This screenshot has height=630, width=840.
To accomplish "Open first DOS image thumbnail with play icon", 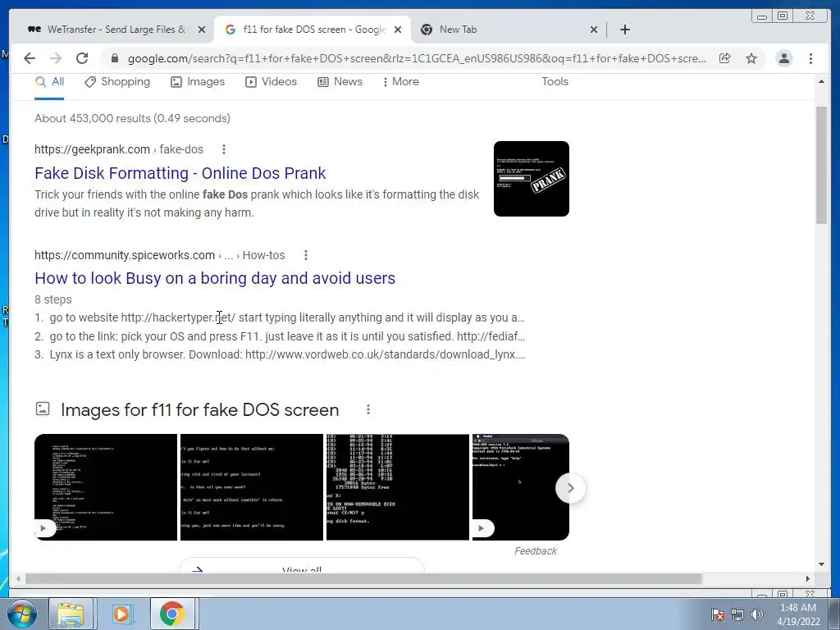I will (x=106, y=487).
